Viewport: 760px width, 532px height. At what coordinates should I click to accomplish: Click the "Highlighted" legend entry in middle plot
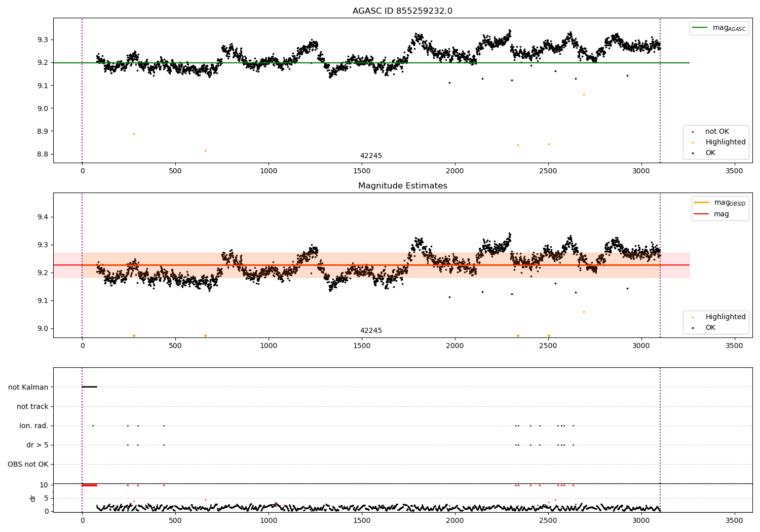[x=726, y=317]
